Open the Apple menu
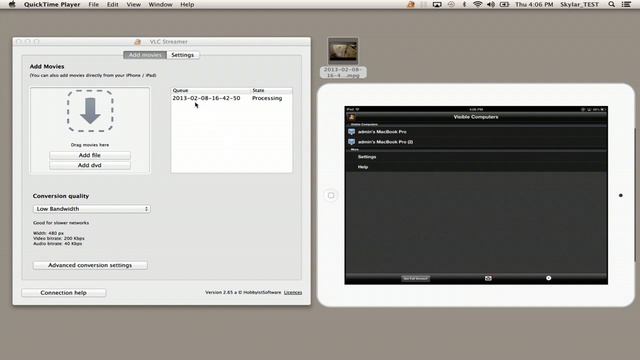The image size is (640, 360). click(x=12, y=4)
